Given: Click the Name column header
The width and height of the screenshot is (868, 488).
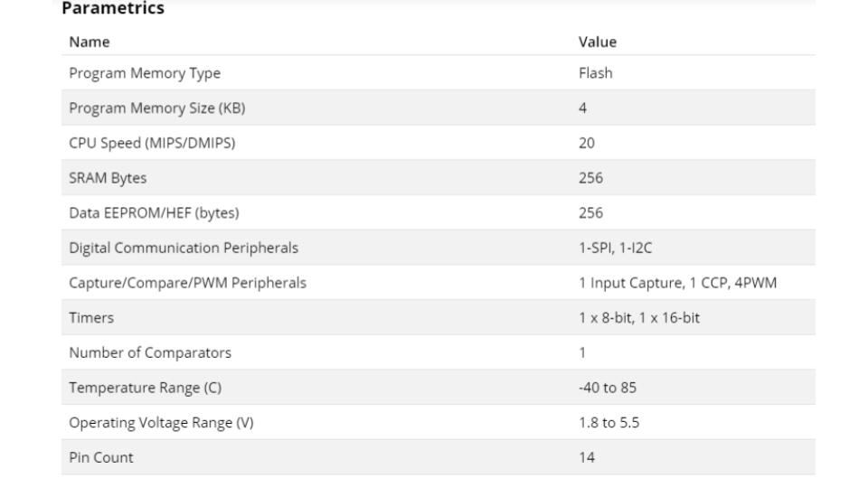Looking at the screenshot, I should [x=89, y=42].
